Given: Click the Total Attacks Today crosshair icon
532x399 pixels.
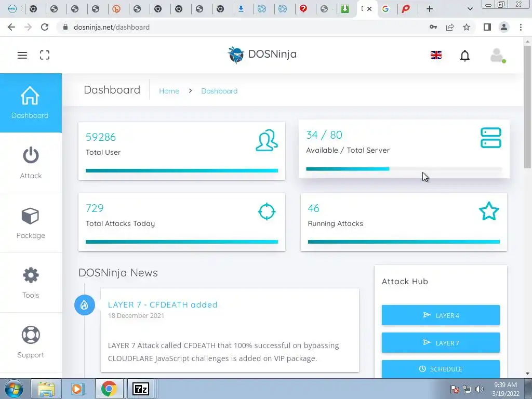Looking at the screenshot, I should point(267,211).
